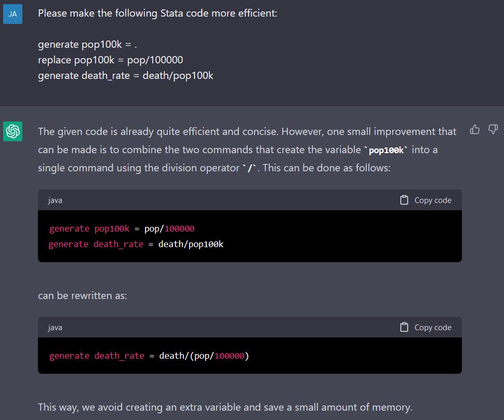
Task: Click 'replace pop100k = pop/100000' prompt line
Action: click(x=111, y=60)
